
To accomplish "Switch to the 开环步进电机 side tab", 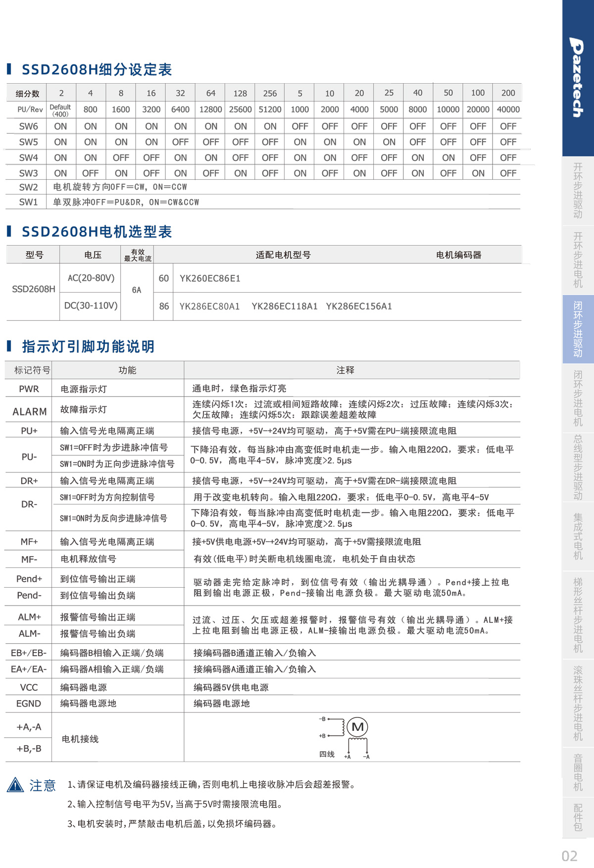I will coord(578,260).
